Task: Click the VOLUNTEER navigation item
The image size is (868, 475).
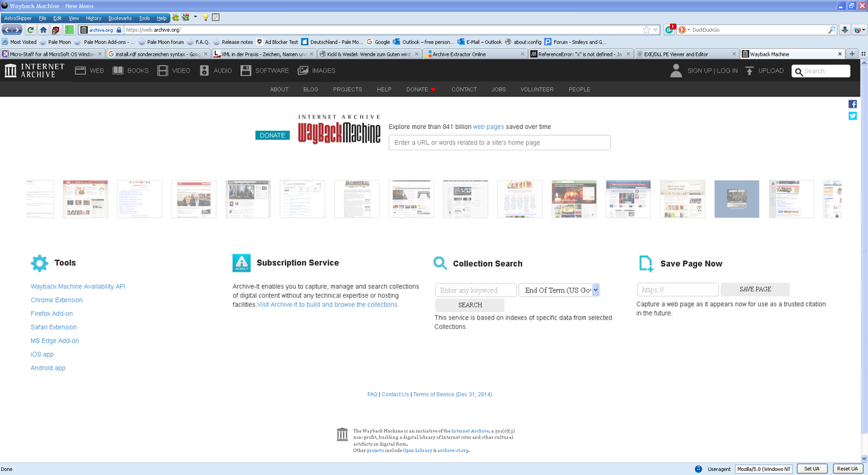Action: click(x=537, y=90)
